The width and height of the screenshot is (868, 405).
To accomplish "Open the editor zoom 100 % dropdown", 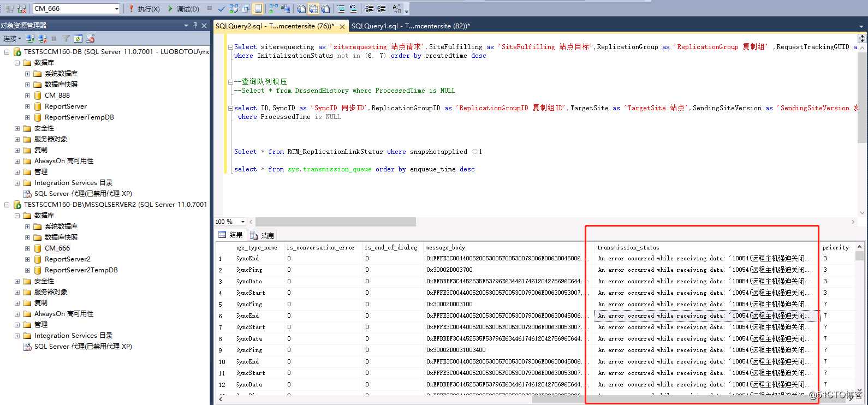I will [x=242, y=222].
